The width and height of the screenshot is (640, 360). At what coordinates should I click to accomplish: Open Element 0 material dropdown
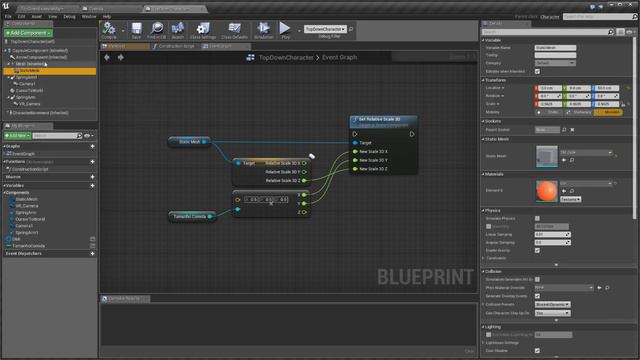(x=586, y=184)
